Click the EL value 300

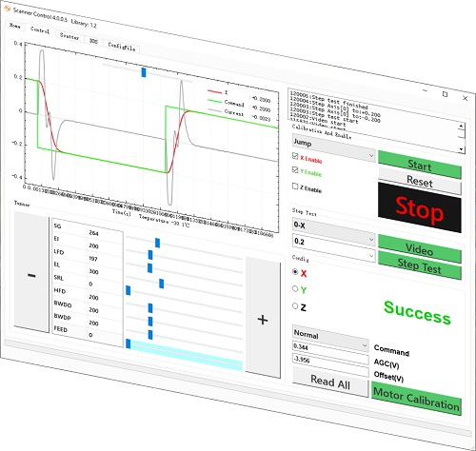93,272
